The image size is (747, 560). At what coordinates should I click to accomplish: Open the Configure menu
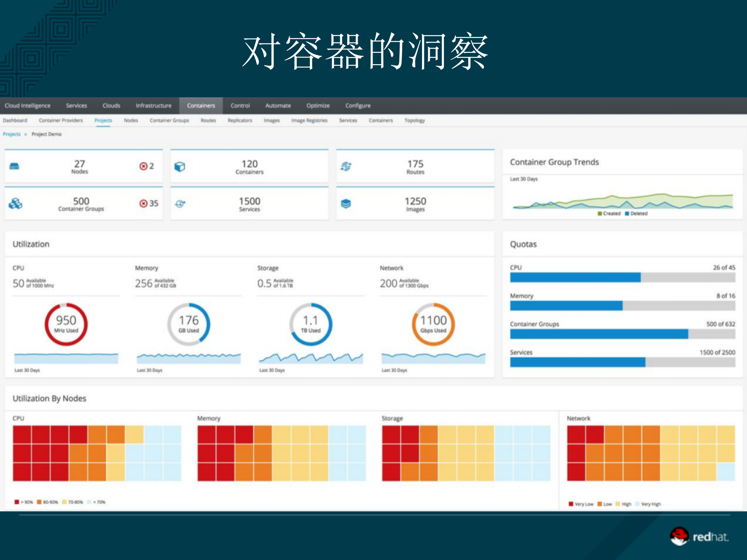pyautogui.click(x=357, y=105)
